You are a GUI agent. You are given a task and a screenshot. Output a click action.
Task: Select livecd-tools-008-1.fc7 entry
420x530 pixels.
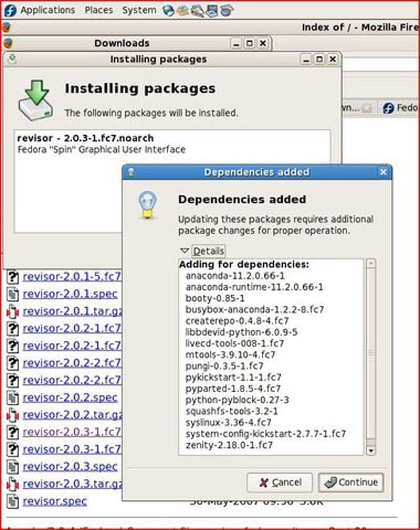(x=235, y=344)
